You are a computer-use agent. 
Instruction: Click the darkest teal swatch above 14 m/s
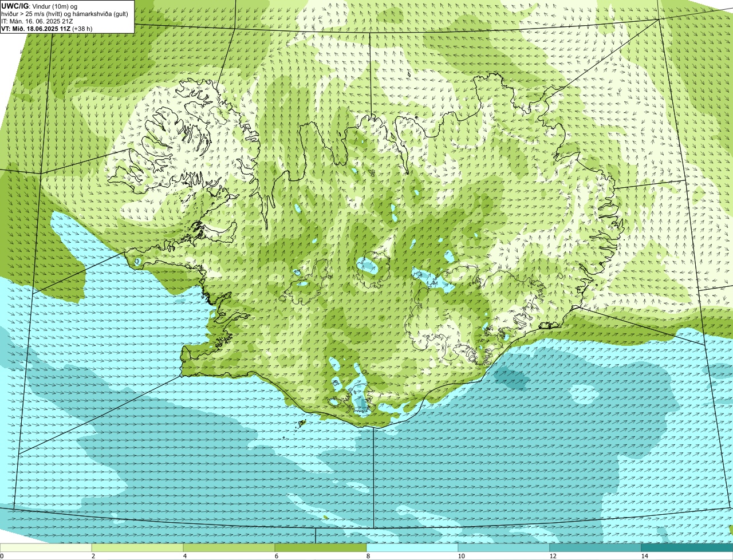687,547
